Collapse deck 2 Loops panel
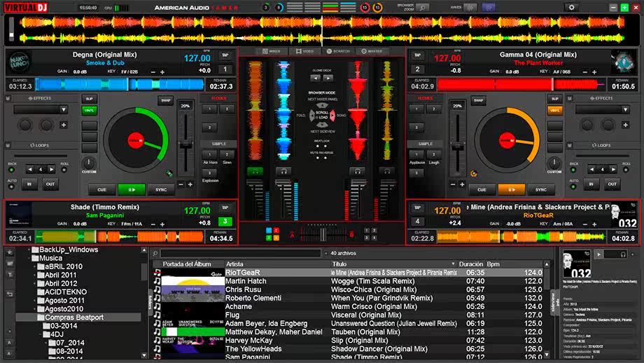This screenshot has height=363, width=644. (x=570, y=146)
